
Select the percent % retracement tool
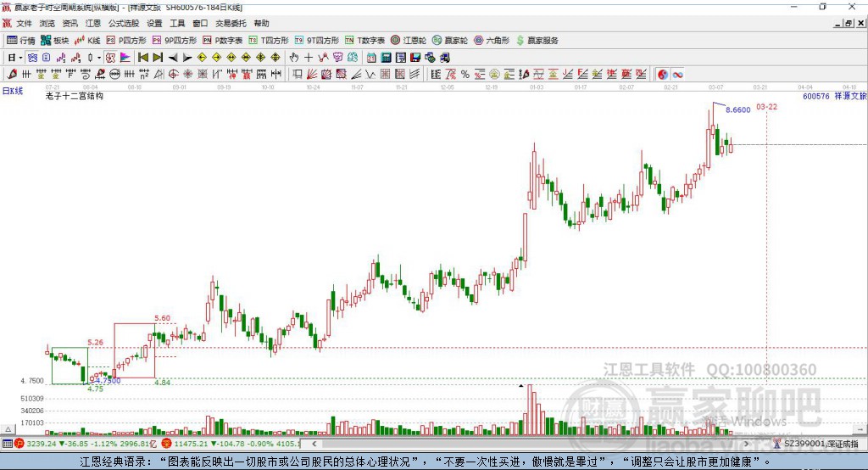point(465,75)
